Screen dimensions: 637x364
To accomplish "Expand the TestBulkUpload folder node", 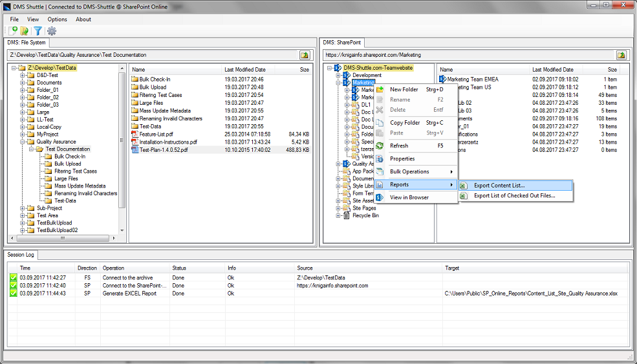I will (x=23, y=223).
